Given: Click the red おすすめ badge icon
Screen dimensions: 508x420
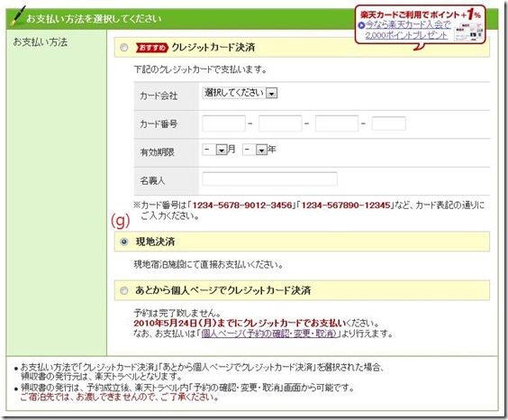Looking at the screenshot, I should click(x=152, y=48).
